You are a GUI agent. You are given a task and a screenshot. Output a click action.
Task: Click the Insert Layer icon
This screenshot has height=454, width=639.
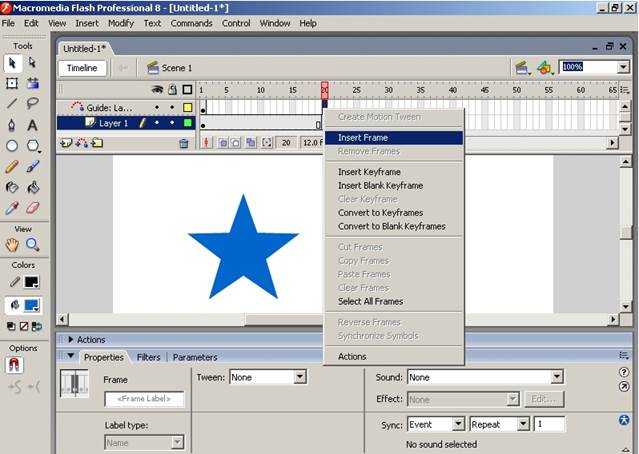pos(66,143)
